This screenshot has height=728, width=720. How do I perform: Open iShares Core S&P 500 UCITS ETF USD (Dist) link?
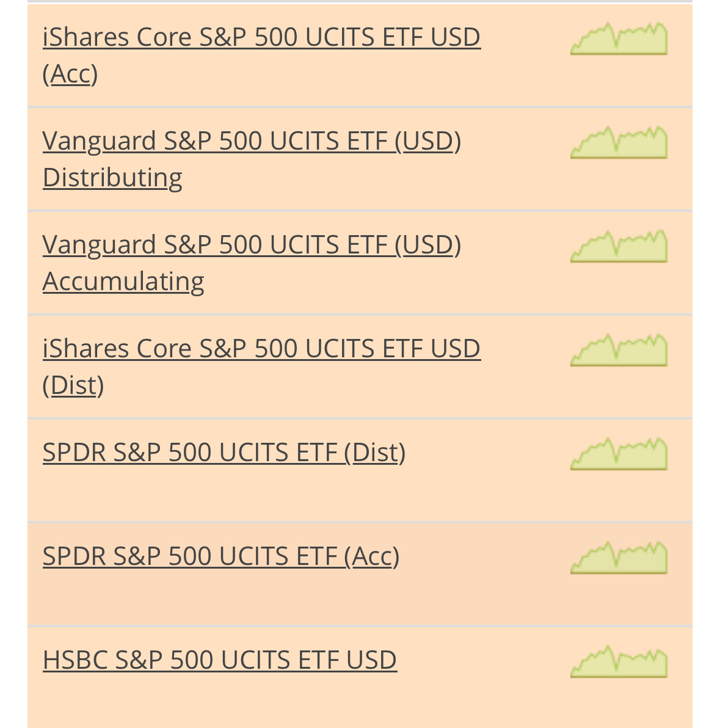[261, 367]
